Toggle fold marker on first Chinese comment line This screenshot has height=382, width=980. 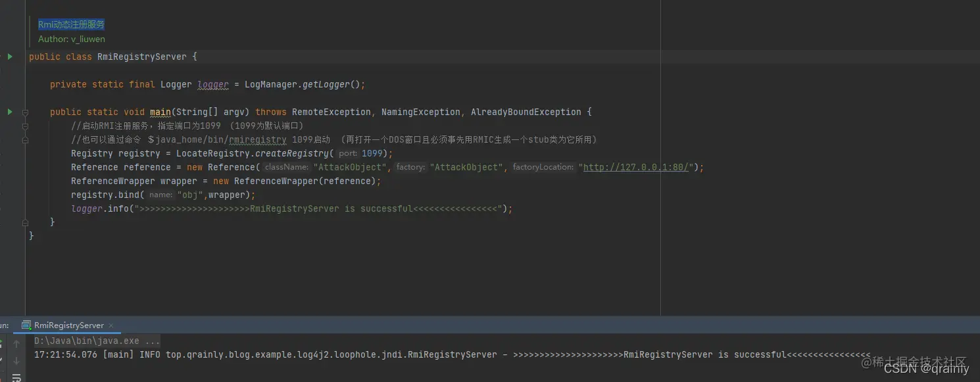click(x=25, y=126)
